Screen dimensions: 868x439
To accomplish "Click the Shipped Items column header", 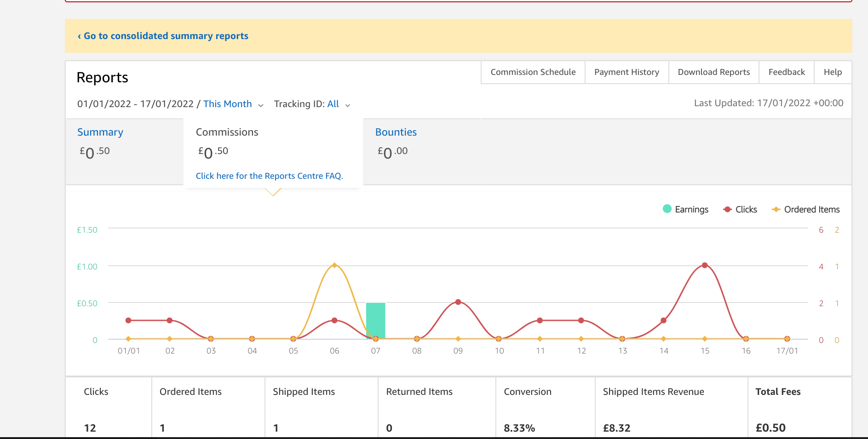I will tap(304, 392).
